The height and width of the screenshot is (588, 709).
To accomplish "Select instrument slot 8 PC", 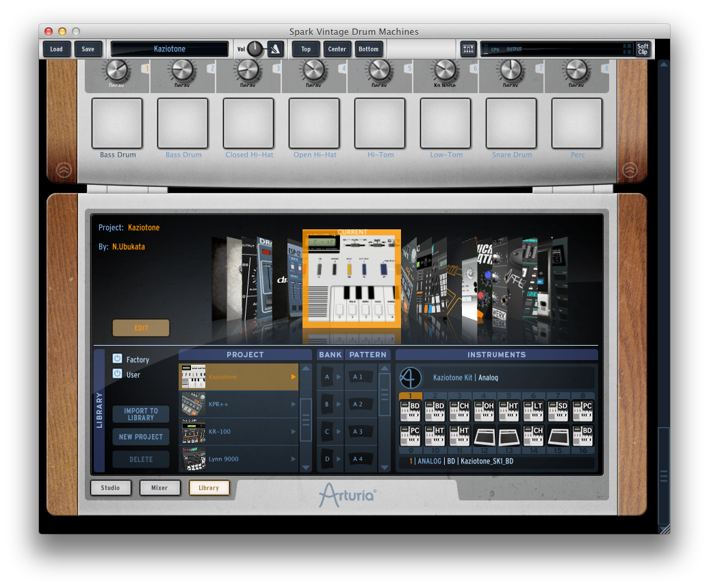I will [x=582, y=411].
